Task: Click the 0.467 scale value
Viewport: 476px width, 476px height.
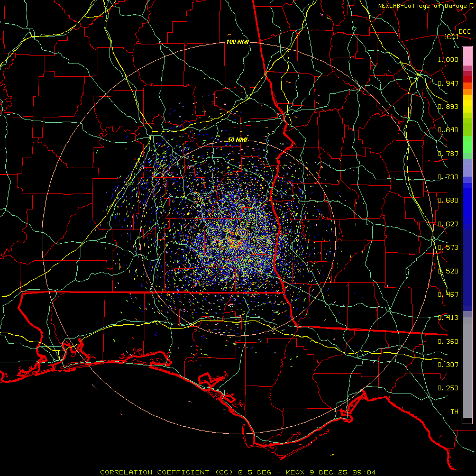Action: (x=448, y=294)
